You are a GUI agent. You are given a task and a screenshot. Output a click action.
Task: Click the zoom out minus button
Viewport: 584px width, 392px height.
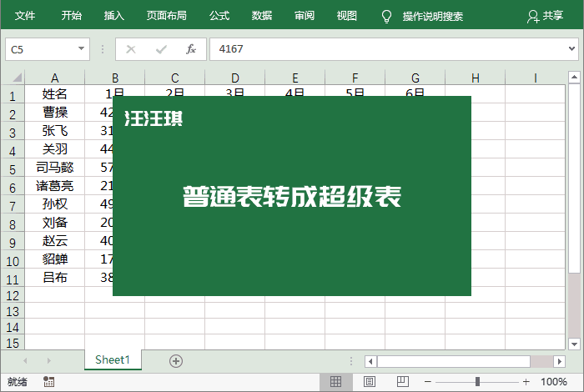pyautogui.click(x=427, y=382)
